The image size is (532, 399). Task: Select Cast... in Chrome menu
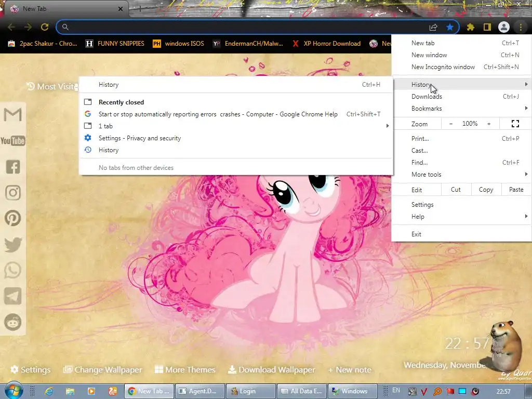click(x=461, y=150)
